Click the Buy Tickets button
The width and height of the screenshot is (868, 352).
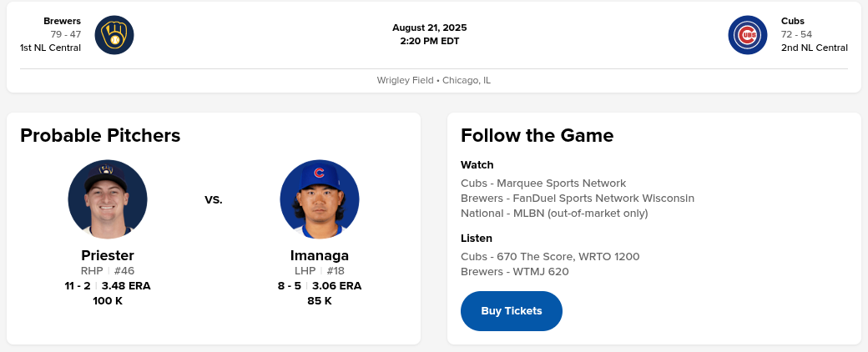click(512, 311)
